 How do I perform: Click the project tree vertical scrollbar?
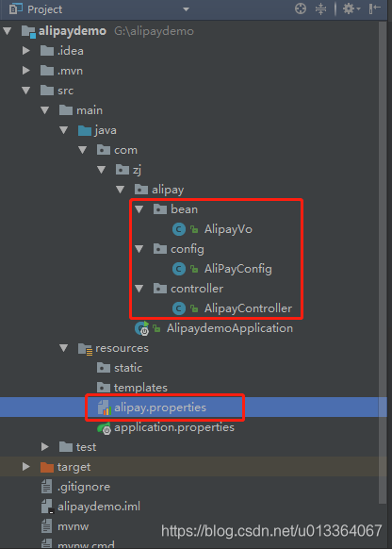point(383,262)
